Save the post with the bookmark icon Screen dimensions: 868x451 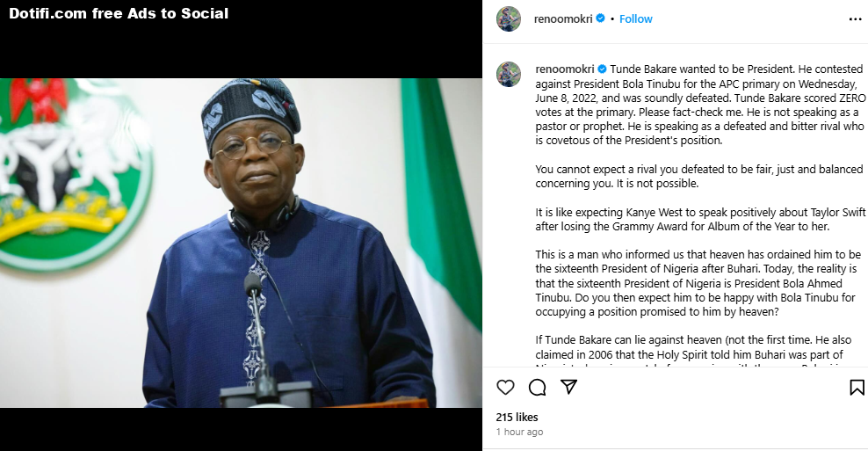[x=857, y=388]
